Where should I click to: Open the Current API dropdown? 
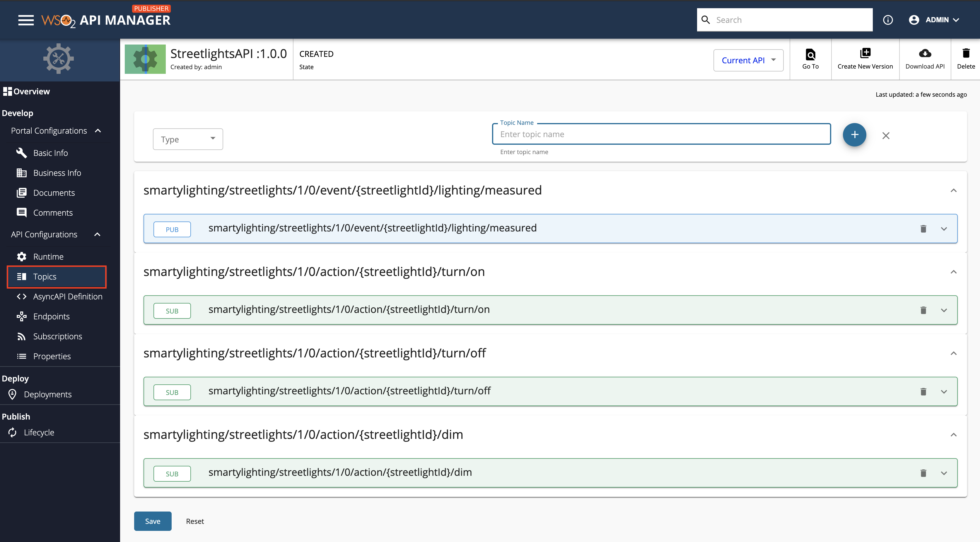[x=748, y=60]
